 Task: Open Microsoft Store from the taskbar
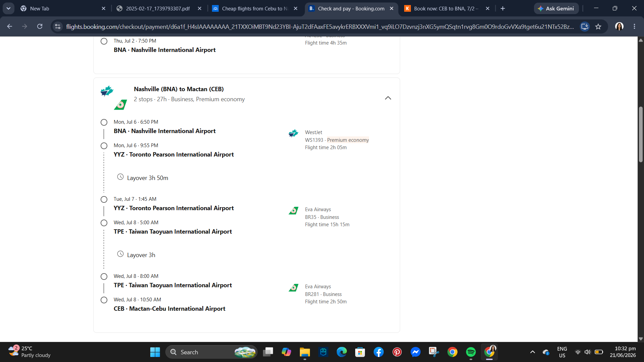click(360, 352)
